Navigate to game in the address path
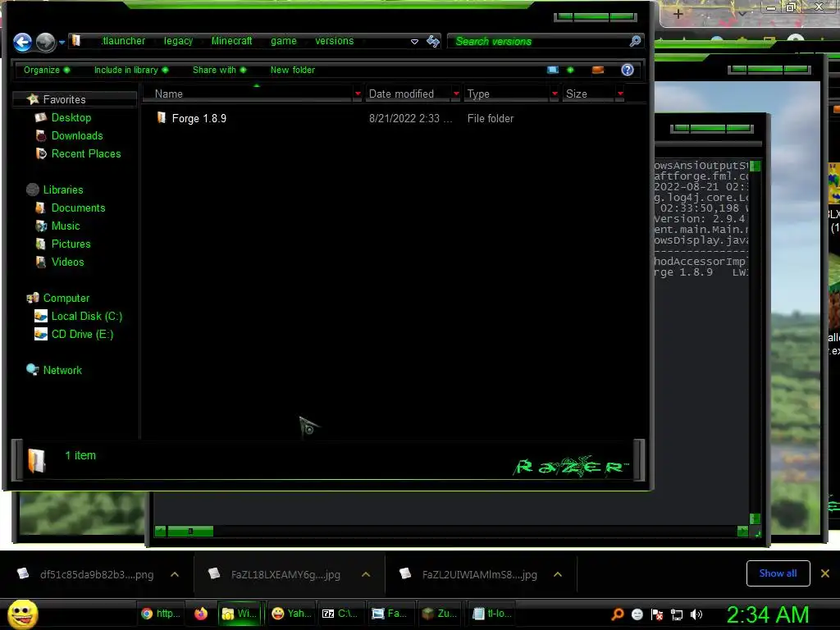Screen dimensions: 840x630 click(x=283, y=41)
